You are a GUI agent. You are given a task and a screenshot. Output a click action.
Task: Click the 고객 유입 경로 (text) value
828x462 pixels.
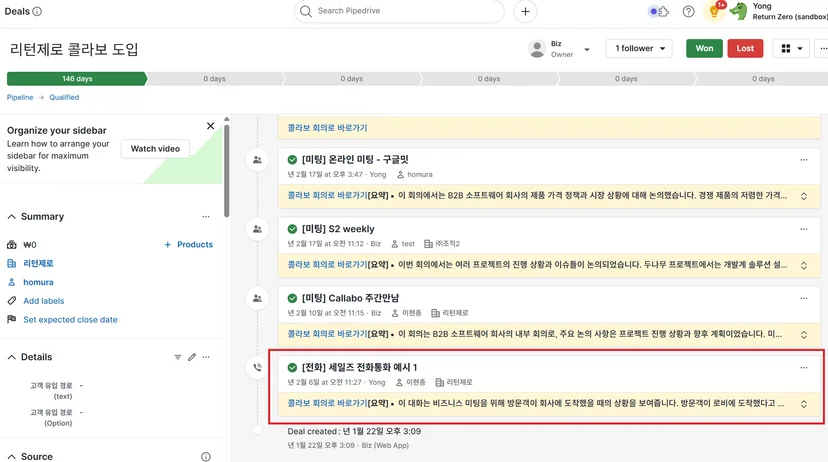pyautogui.click(x=81, y=385)
